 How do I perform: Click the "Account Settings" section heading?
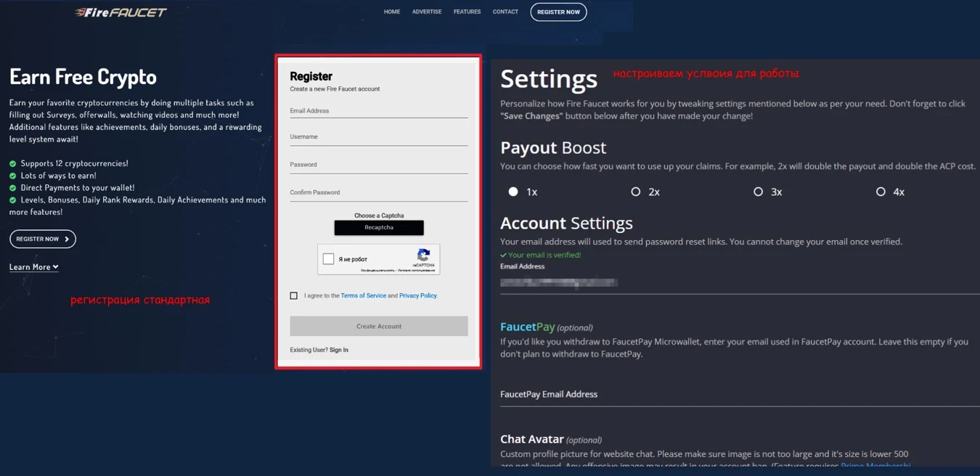(x=566, y=223)
